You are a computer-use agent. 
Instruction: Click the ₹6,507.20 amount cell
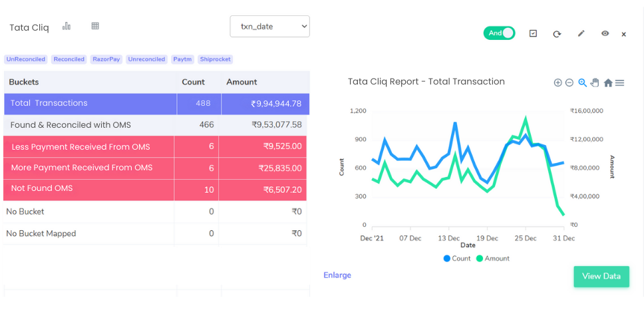(x=263, y=190)
